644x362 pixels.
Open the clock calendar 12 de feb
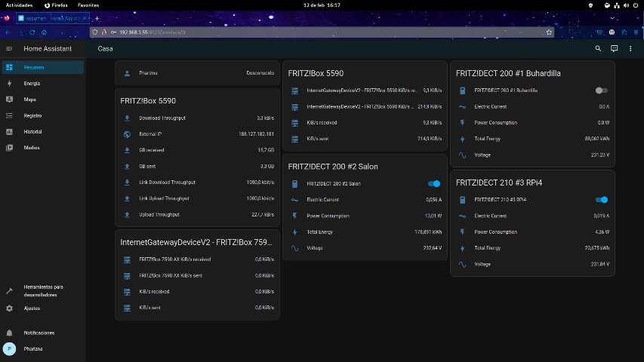(322, 5)
